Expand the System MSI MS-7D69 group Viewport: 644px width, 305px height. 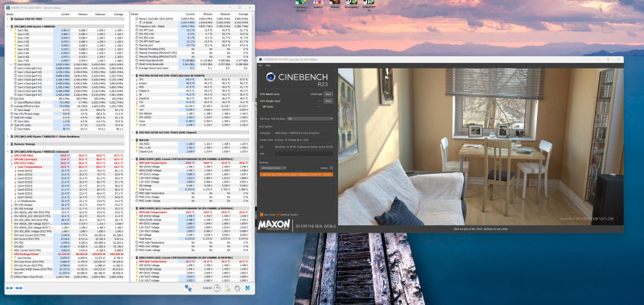tap(7, 19)
